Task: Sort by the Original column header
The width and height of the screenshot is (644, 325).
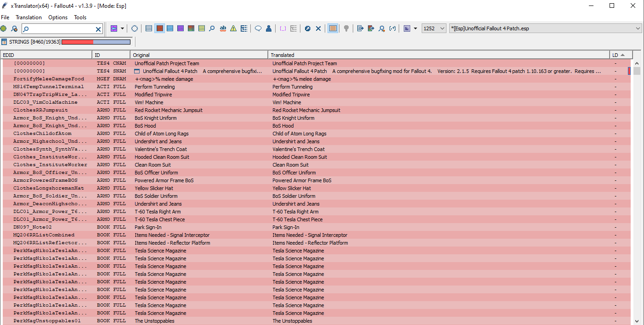Action: [199, 55]
